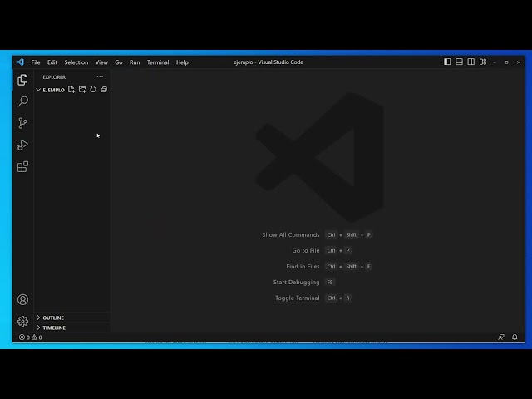Open the Run menu
This screenshot has width=532, height=399.
(135, 62)
